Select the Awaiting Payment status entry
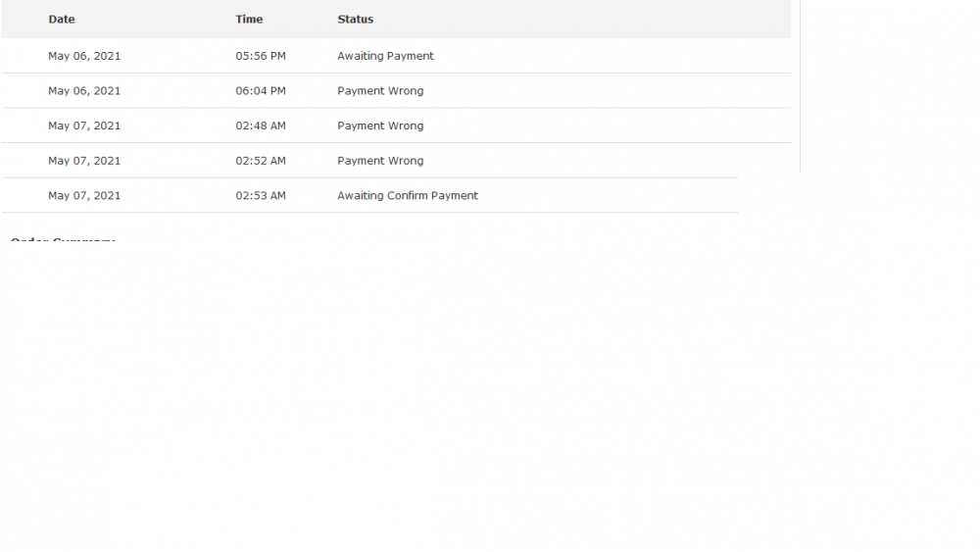Image resolution: width=980 pixels, height=552 pixels. point(385,56)
